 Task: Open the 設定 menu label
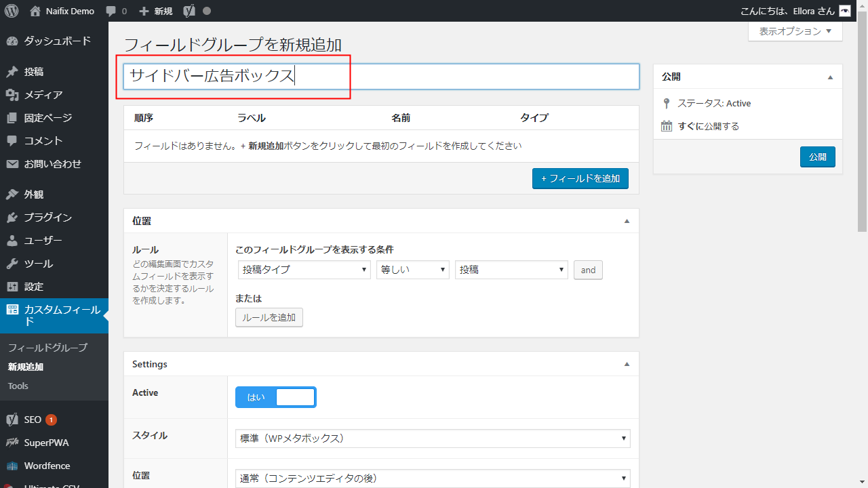(34, 287)
